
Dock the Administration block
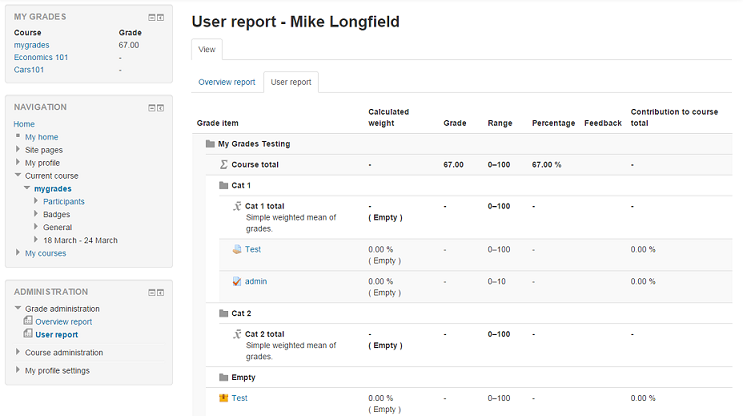[x=161, y=293]
